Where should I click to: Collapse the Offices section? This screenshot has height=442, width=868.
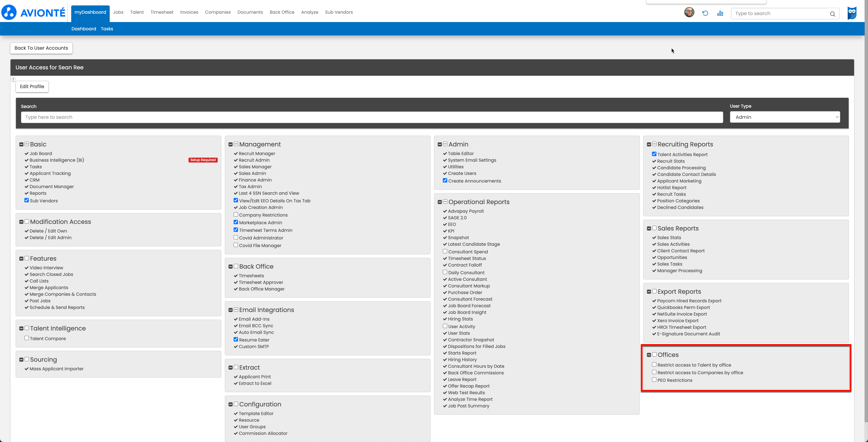point(649,355)
